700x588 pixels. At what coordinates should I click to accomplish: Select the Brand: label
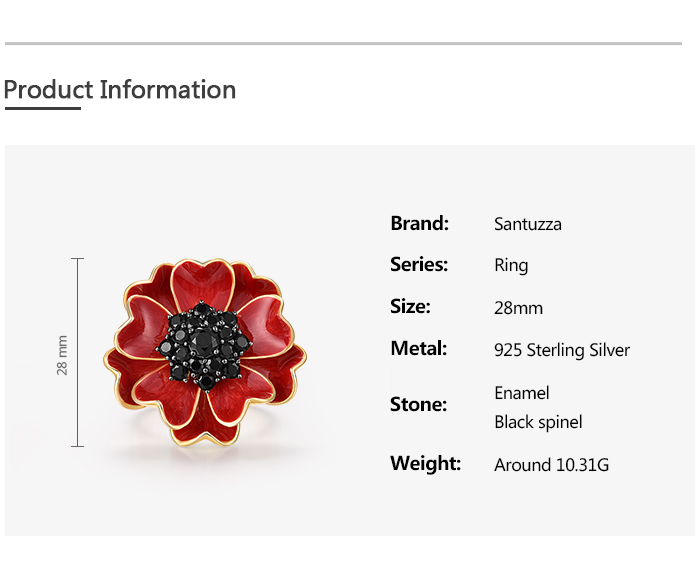point(419,223)
